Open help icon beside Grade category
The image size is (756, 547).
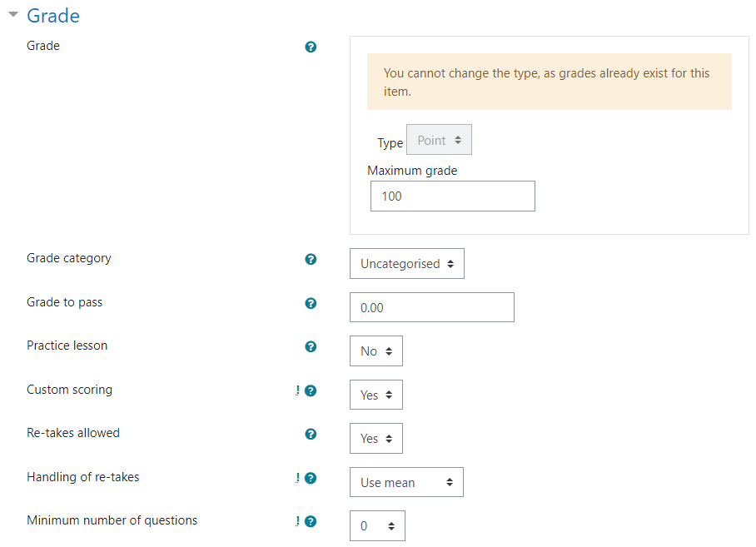[311, 259]
